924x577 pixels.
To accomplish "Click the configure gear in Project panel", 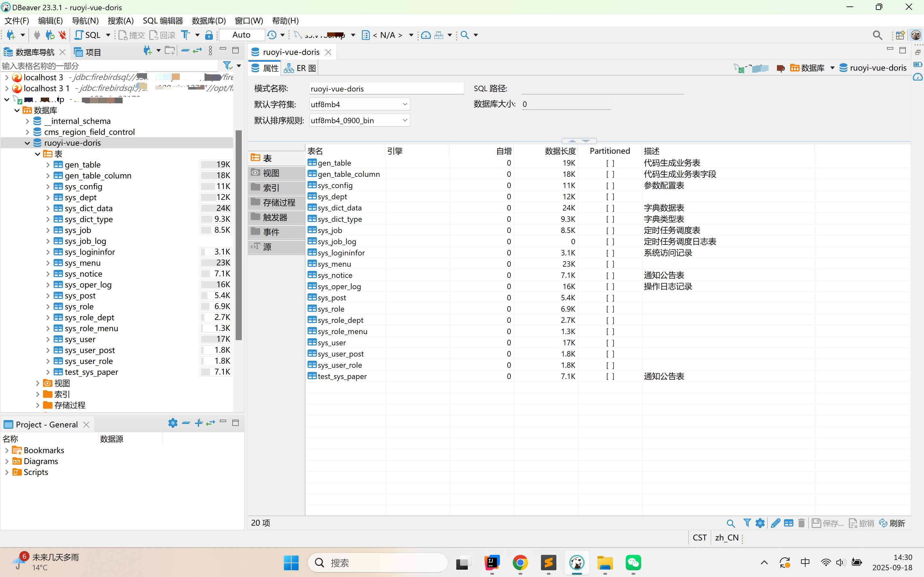I will 172,423.
